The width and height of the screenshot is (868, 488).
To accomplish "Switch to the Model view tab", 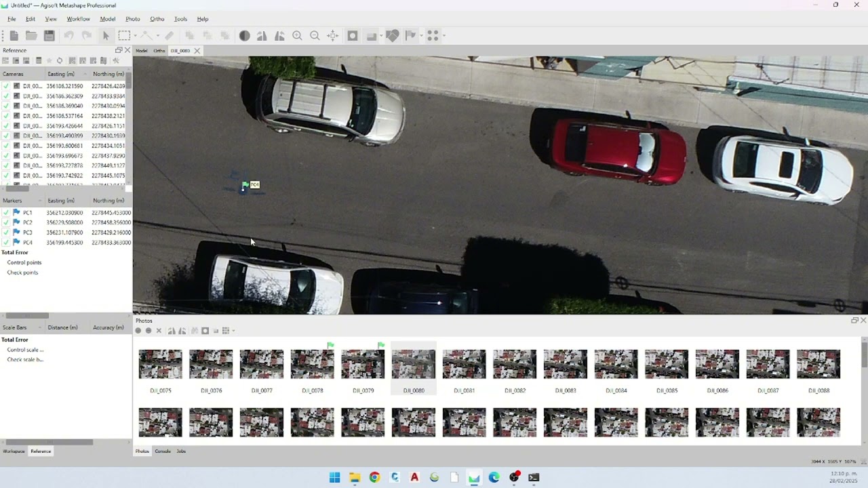I will 141,51.
